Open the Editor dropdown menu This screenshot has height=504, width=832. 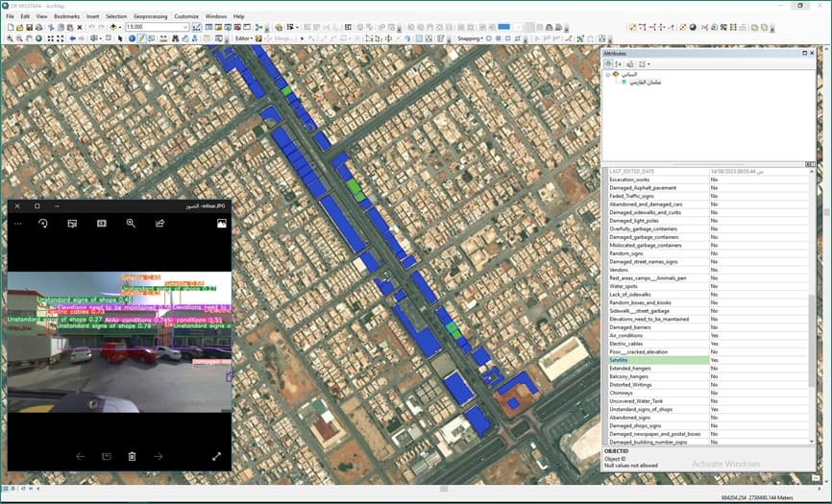pos(243,38)
